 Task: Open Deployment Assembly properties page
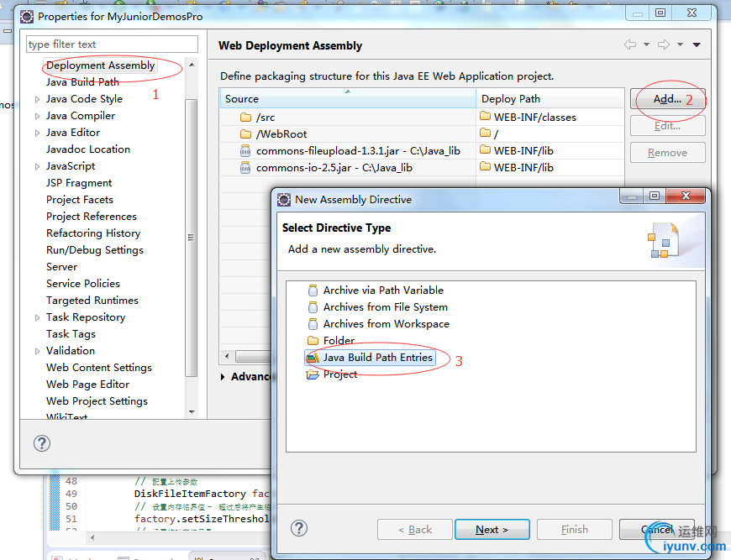100,65
